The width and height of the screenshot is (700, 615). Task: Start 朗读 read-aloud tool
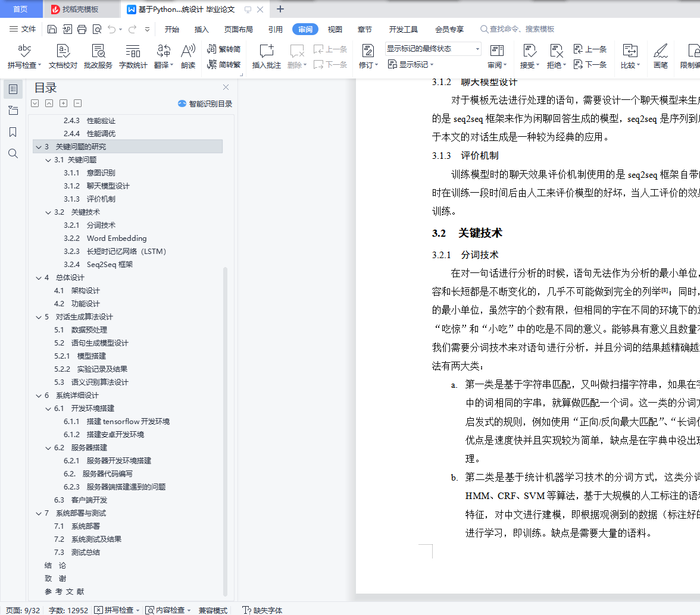click(x=188, y=56)
